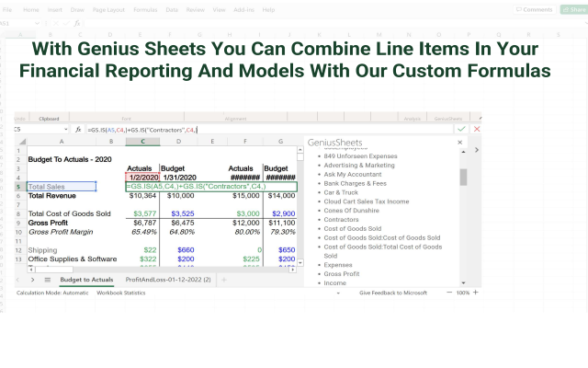Viewport: 588px width, 368px height.
Task: Select column A header
Action: [62, 142]
